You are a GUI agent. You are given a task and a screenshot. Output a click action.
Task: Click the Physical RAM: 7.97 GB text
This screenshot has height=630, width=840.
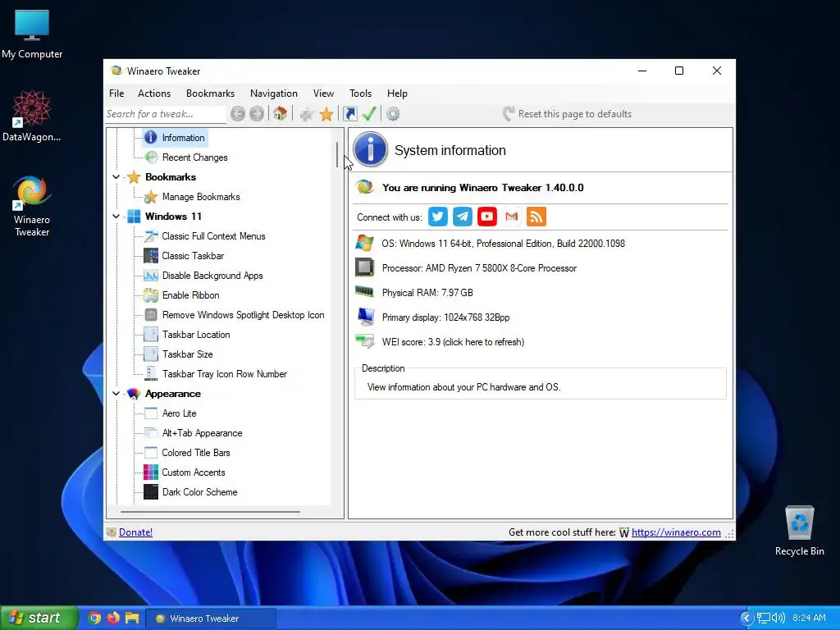(x=427, y=293)
